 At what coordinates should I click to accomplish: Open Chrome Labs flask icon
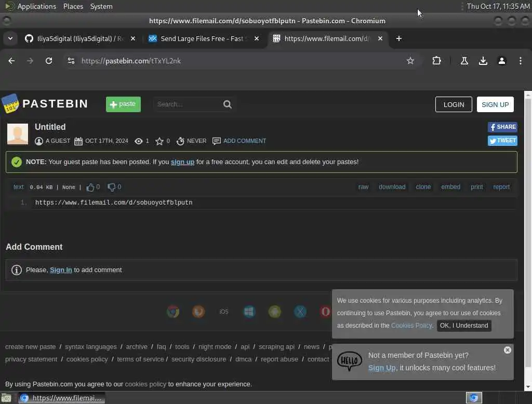[x=464, y=61]
